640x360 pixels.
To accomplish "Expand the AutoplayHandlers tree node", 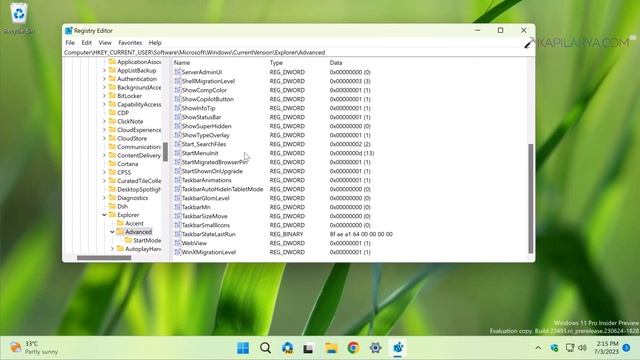I will click(112, 249).
